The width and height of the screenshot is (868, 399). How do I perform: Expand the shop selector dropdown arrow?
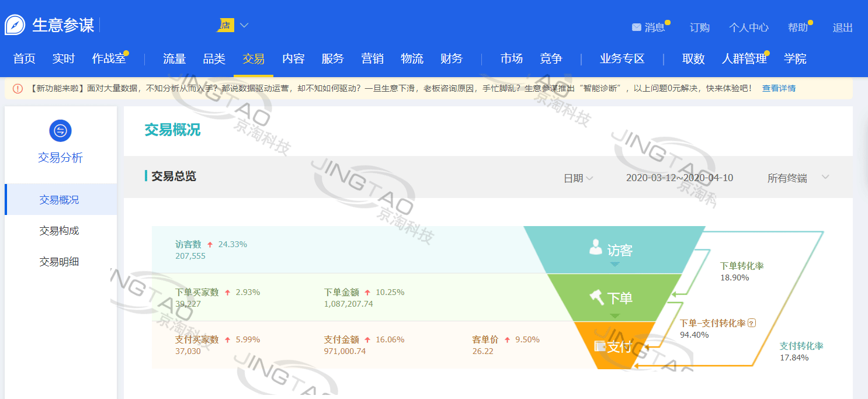coord(244,25)
